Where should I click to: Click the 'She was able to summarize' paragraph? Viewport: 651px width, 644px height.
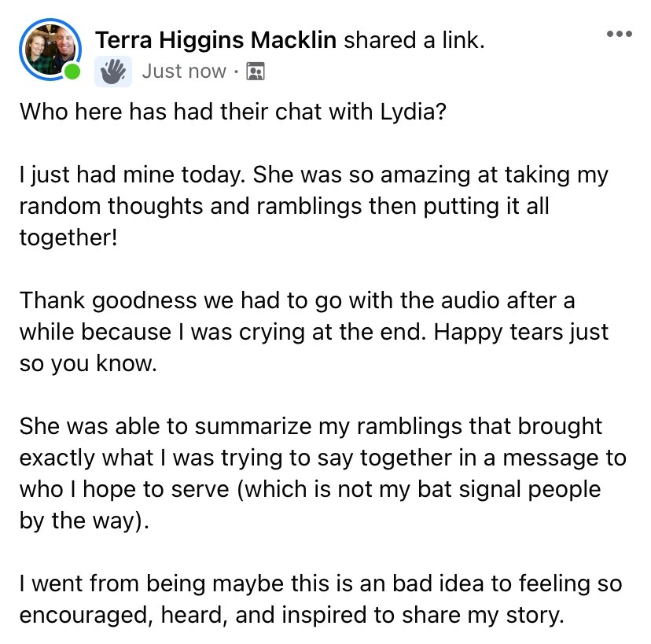pos(323,473)
